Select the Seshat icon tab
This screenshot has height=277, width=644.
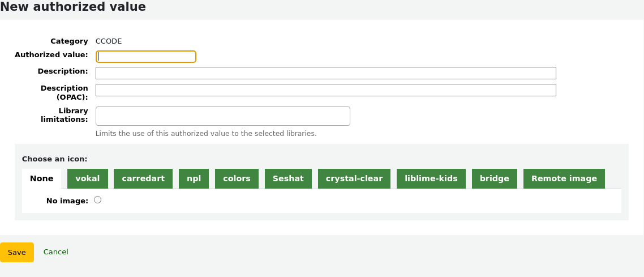tap(288, 178)
